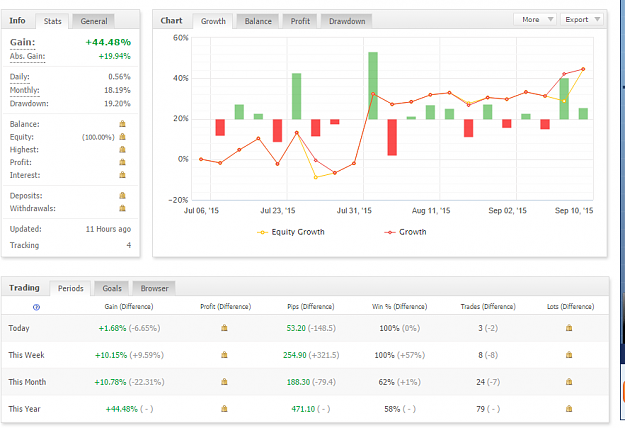Screen dimensions: 625x428
Task: Click the Lots (Difference) column header
Action: pos(570,306)
